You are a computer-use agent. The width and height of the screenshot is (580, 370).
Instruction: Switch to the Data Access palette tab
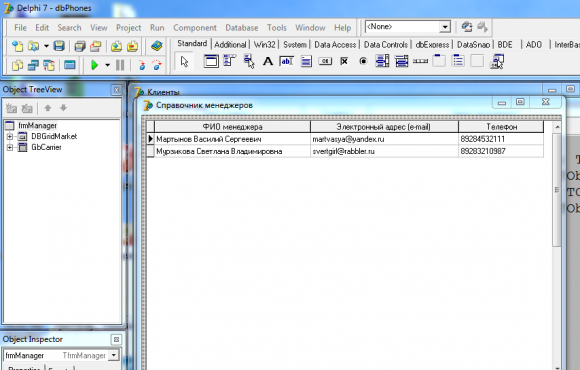coord(335,45)
